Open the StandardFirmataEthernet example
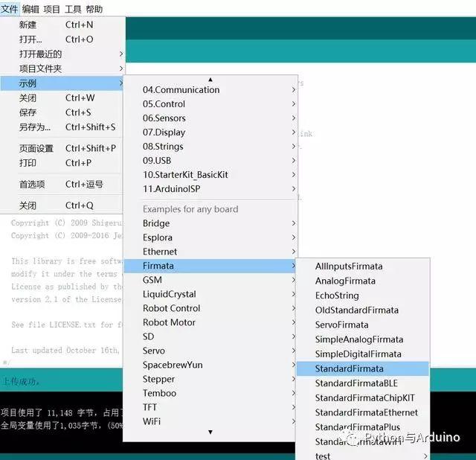 362,412
